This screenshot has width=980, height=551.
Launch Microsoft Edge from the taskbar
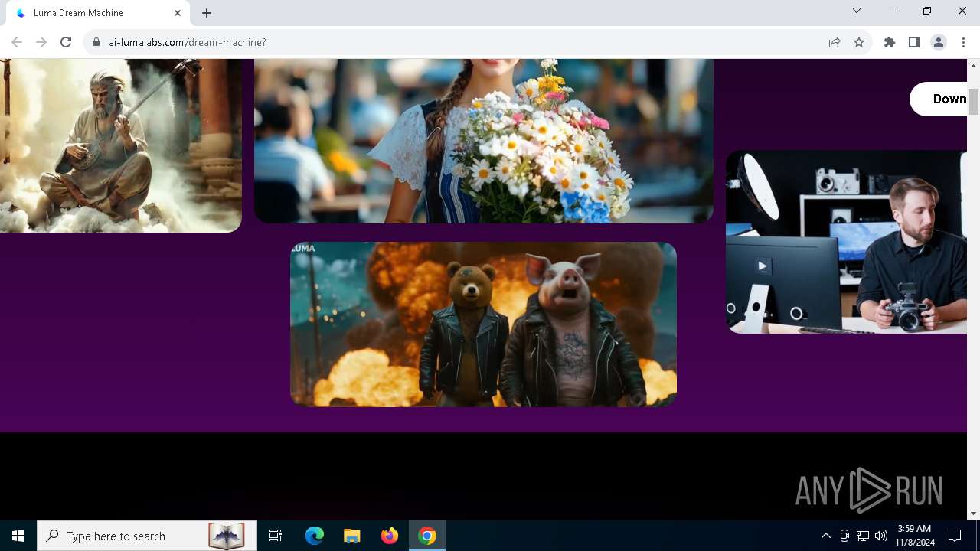click(x=315, y=536)
